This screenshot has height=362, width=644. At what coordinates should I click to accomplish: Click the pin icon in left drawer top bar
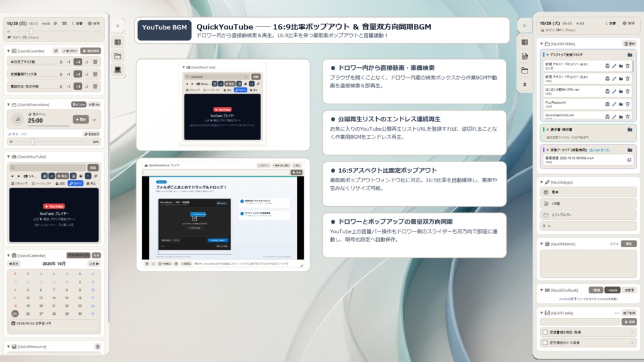click(x=55, y=23)
